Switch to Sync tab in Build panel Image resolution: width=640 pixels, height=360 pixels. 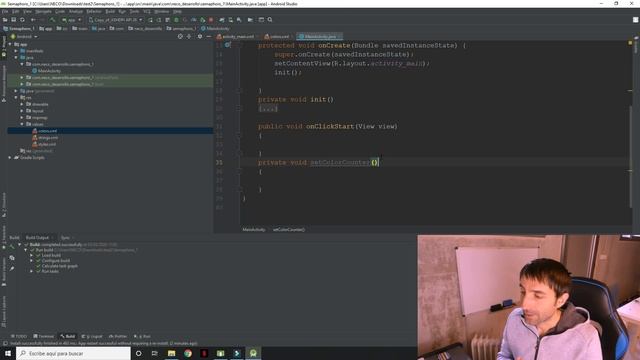(65, 238)
